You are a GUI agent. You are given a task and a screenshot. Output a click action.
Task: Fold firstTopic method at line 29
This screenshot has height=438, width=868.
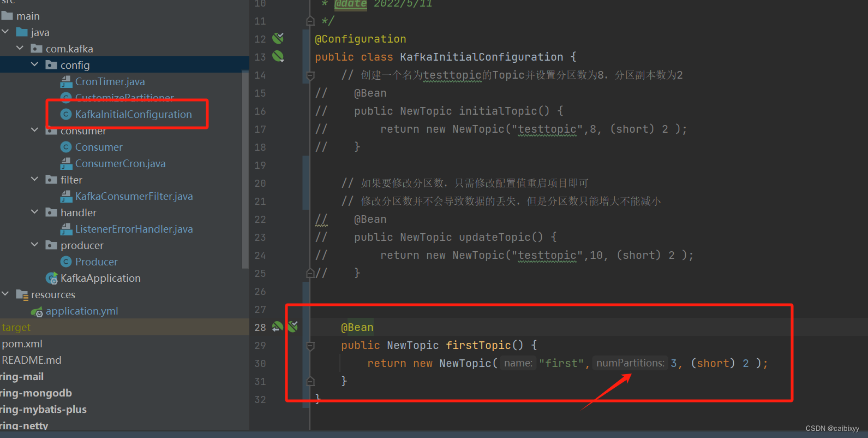click(x=310, y=345)
